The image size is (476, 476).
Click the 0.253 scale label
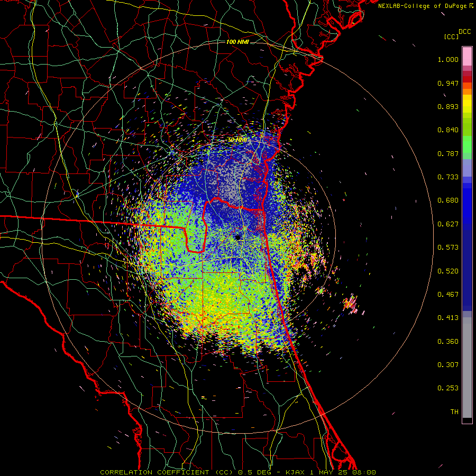[x=448, y=388]
